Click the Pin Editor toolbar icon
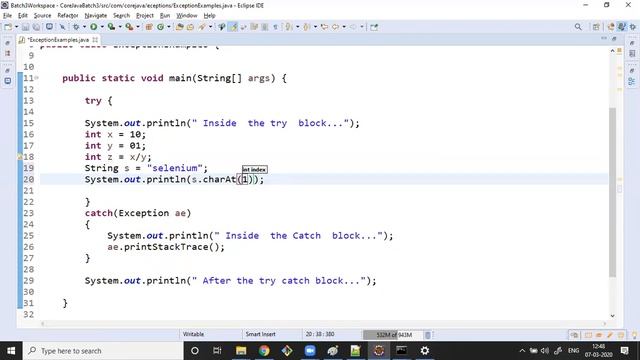Image resolution: width=640 pixels, height=360 pixels. [x=374, y=27]
